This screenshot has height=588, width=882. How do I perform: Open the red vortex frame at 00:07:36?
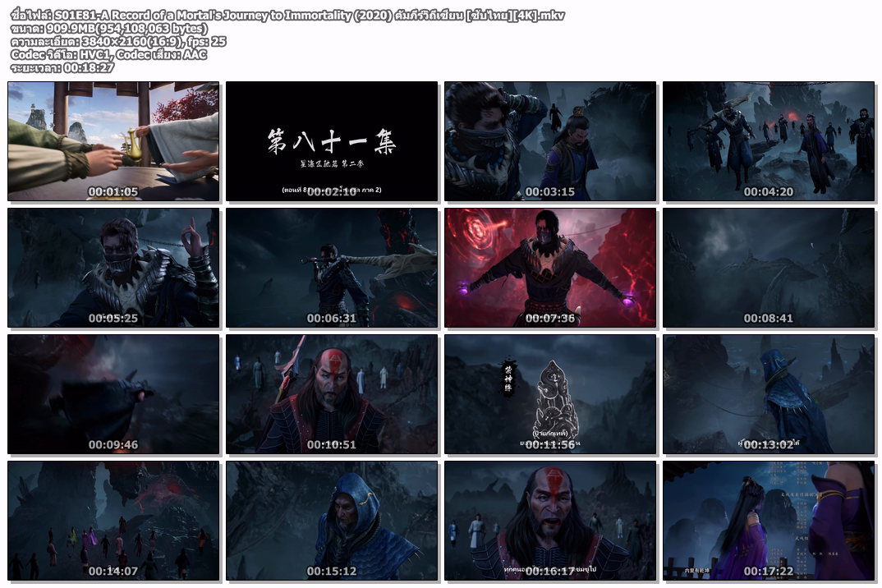(x=550, y=267)
